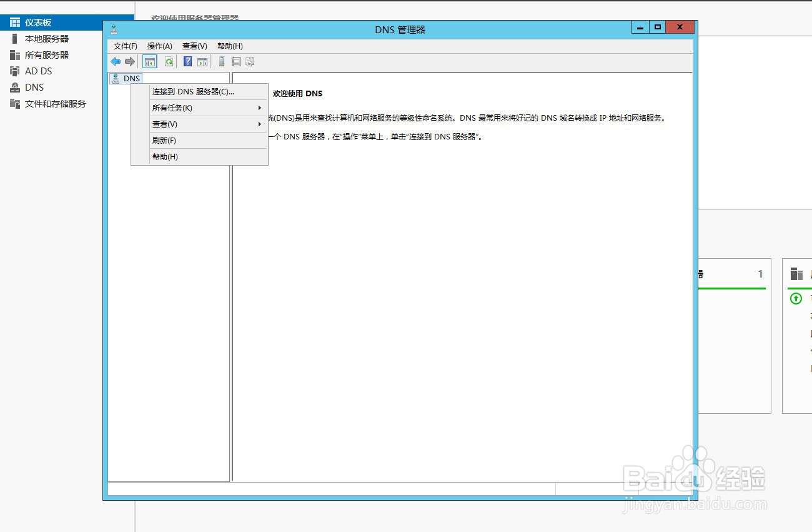The height and width of the screenshot is (532, 812).
Task: Click the green up-arrow status icon in tile
Action: point(796,299)
